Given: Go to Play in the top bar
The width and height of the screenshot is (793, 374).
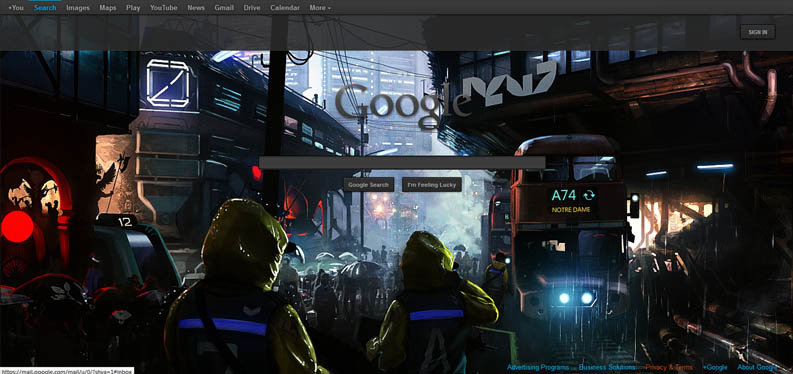Looking at the screenshot, I should 133,8.
